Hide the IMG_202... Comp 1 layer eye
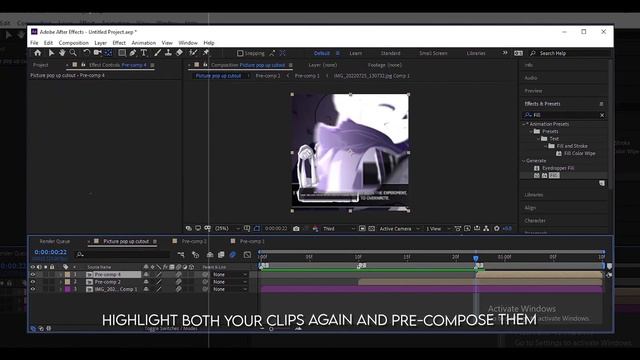The image size is (640, 360). tap(33, 289)
